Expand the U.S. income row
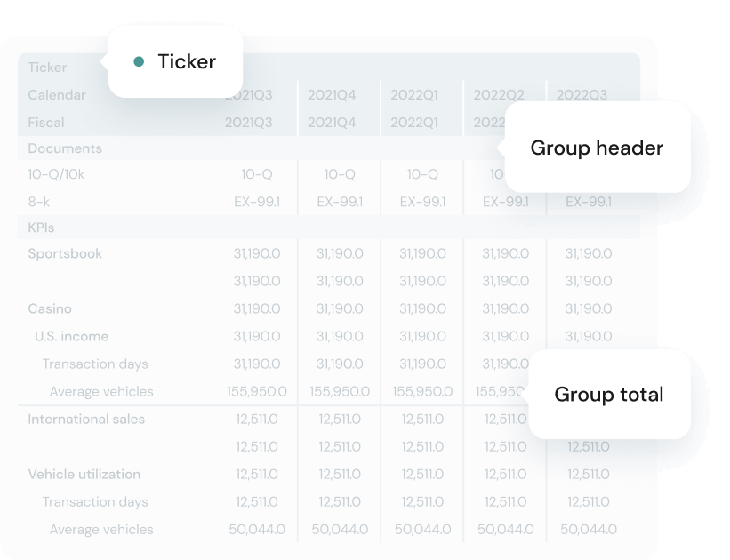 click(x=71, y=336)
